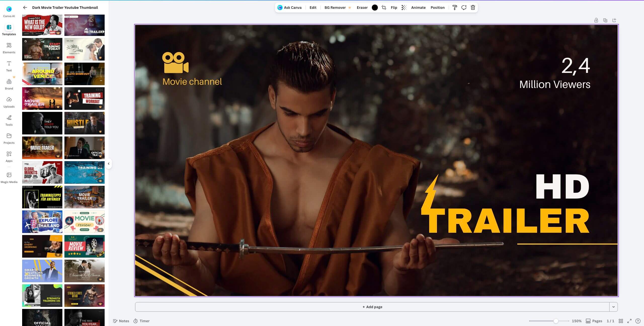Viewport: 644px width, 326px height.
Task: Open more options on Training D2 template
Action: 101,165
